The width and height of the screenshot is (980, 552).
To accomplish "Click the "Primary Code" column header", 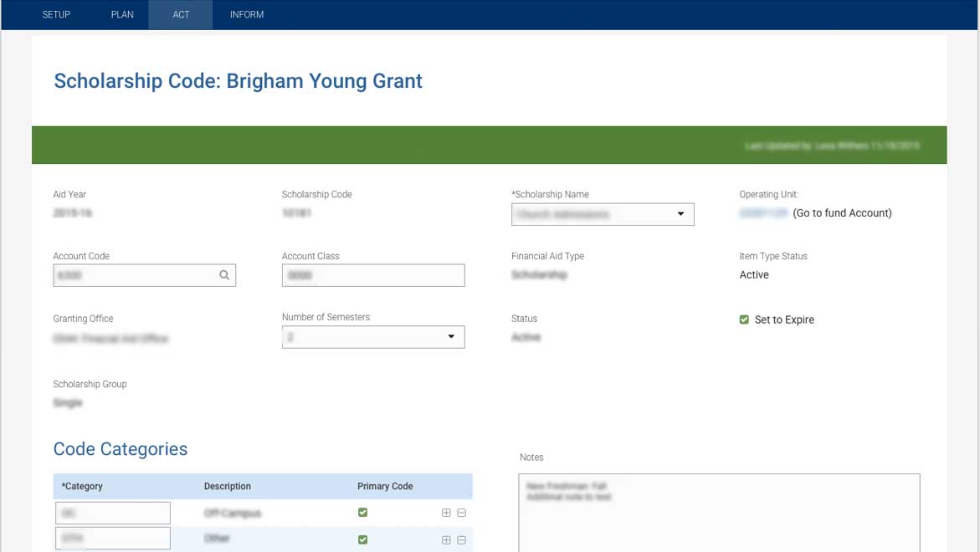I will [x=385, y=487].
